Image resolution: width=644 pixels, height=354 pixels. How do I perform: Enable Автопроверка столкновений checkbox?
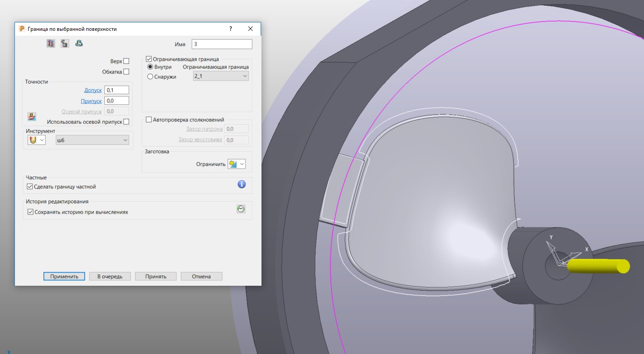149,120
